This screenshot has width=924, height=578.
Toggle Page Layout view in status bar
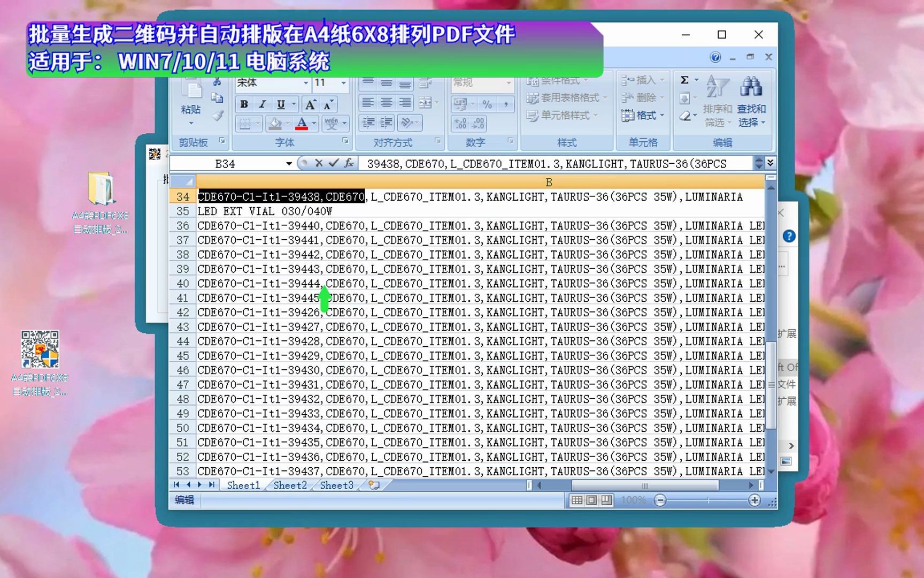coord(591,500)
